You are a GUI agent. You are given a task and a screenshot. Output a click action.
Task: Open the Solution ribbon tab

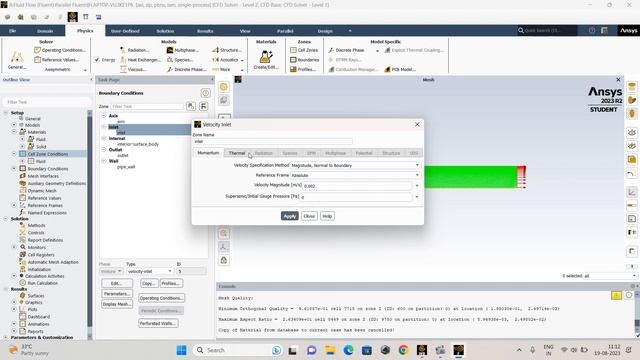tap(165, 31)
